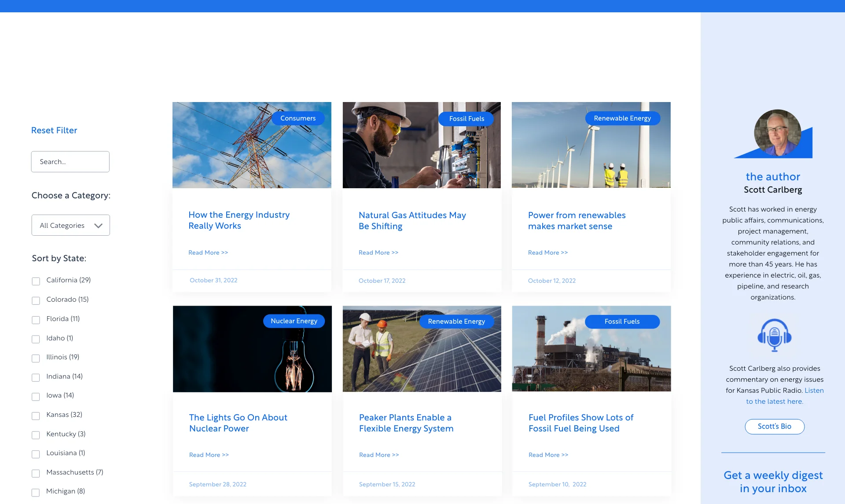This screenshot has height=504, width=845.
Task: Tick the Massachusetts (7) checkbox
Action: pyautogui.click(x=36, y=473)
